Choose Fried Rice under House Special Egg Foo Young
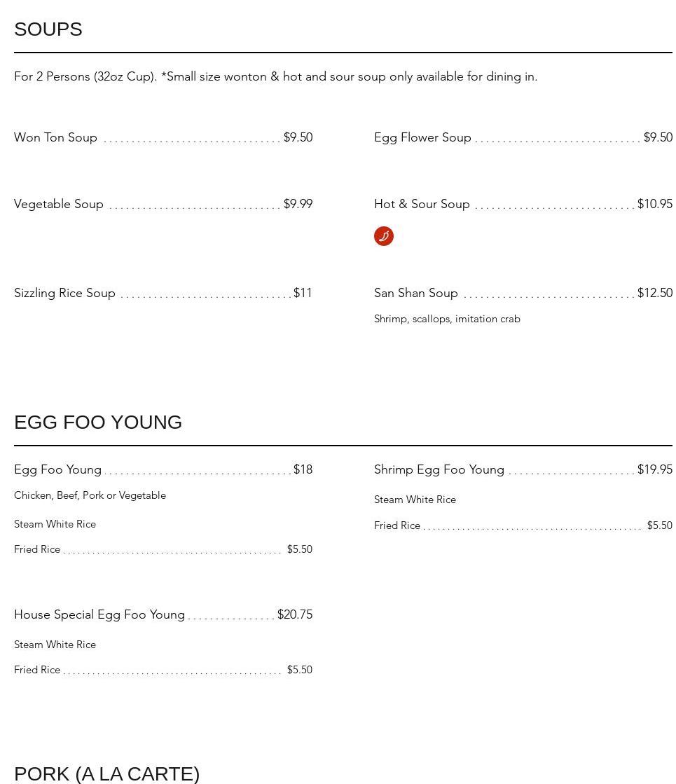Screen dimensions: 676x784 click(x=37, y=670)
